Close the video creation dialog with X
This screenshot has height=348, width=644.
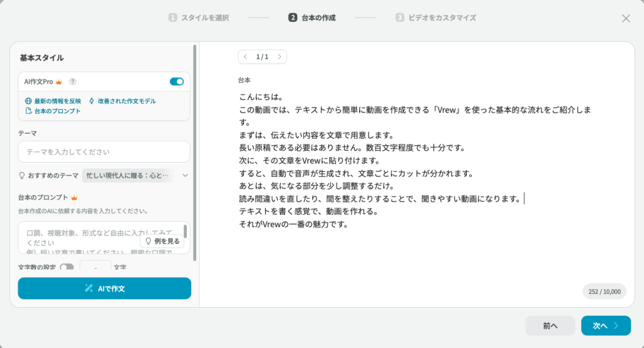(626, 18)
